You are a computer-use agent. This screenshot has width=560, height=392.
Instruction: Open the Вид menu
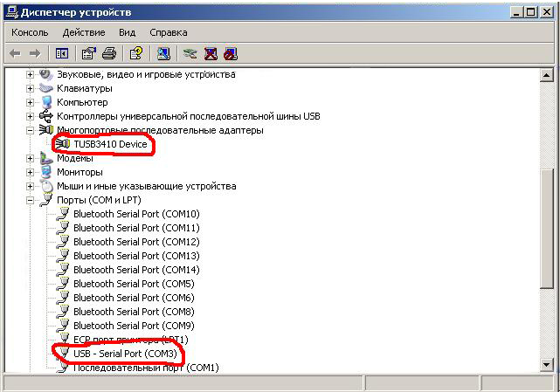tap(128, 32)
